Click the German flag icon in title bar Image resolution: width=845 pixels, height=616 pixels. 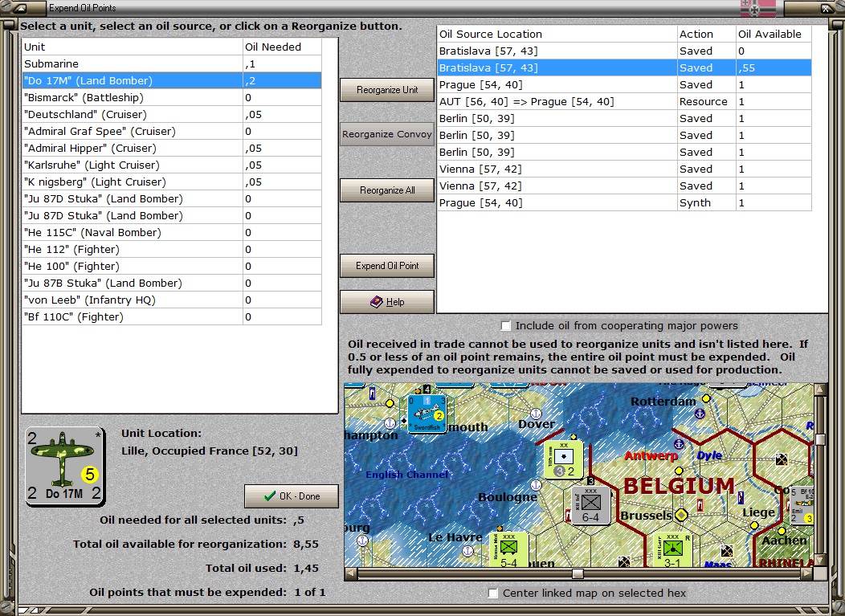(757, 8)
